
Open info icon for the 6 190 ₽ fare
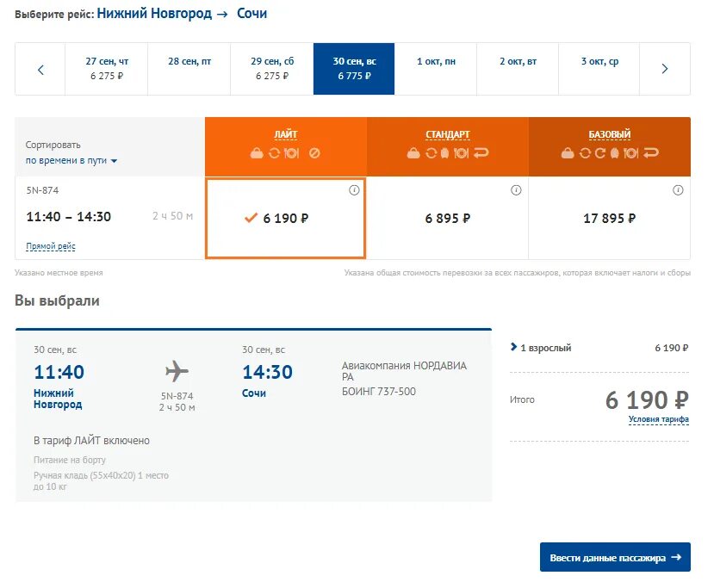click(x=354, y=190)
